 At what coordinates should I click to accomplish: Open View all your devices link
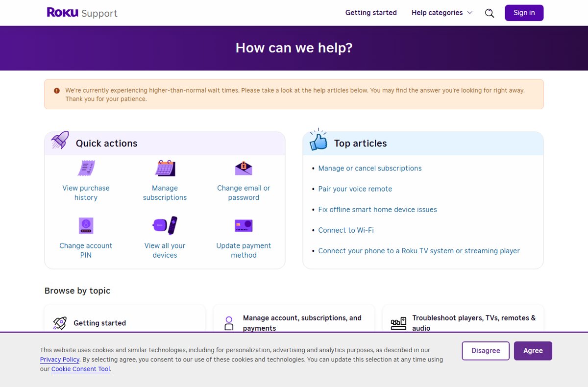tap(165, 250)
